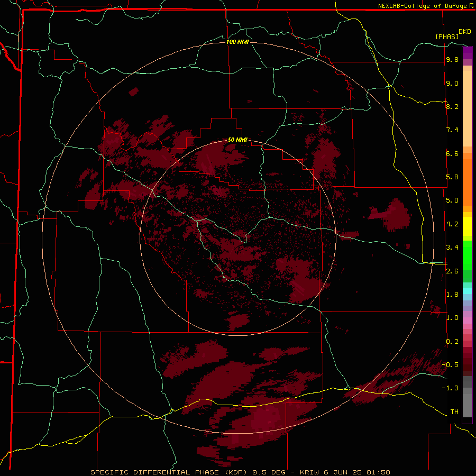The height and width of the screenshot is (476, 476).
Task: Click the KRIW station identifier in caption
Action: tap(310, 472)
